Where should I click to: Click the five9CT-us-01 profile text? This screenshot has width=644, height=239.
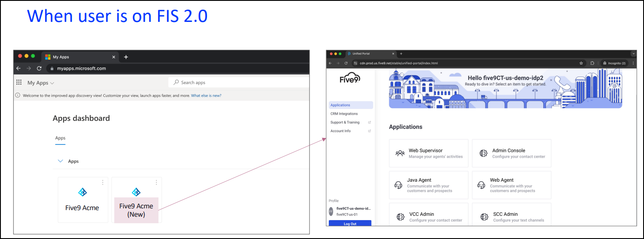(x=347, y=214)
